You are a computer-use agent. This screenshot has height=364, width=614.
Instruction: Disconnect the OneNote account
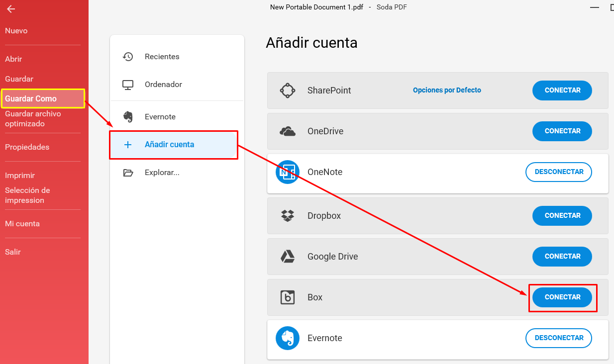pyautogui.click(x=559, y=172)
